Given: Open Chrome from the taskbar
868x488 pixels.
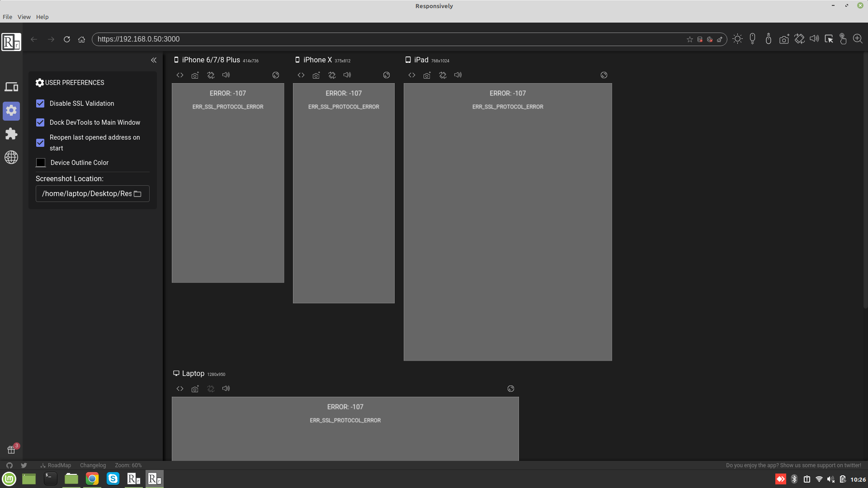Looking at the screenshot, I should click(92, 479).
